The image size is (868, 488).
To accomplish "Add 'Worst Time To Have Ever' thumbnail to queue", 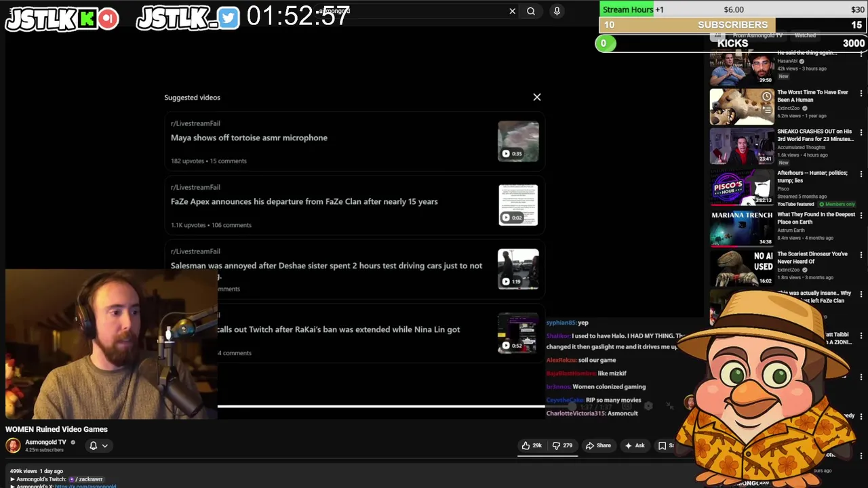I will pos(766,110).
